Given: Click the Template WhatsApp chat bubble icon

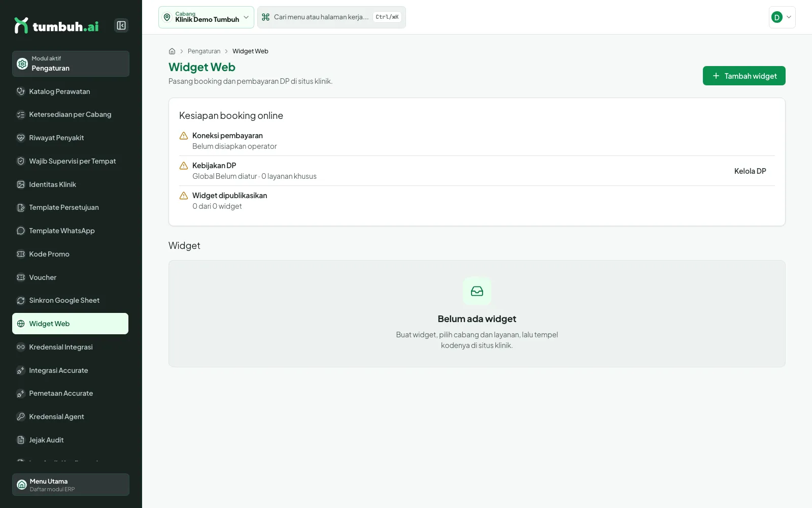Looking at the screenshot, I should (21, 231).
